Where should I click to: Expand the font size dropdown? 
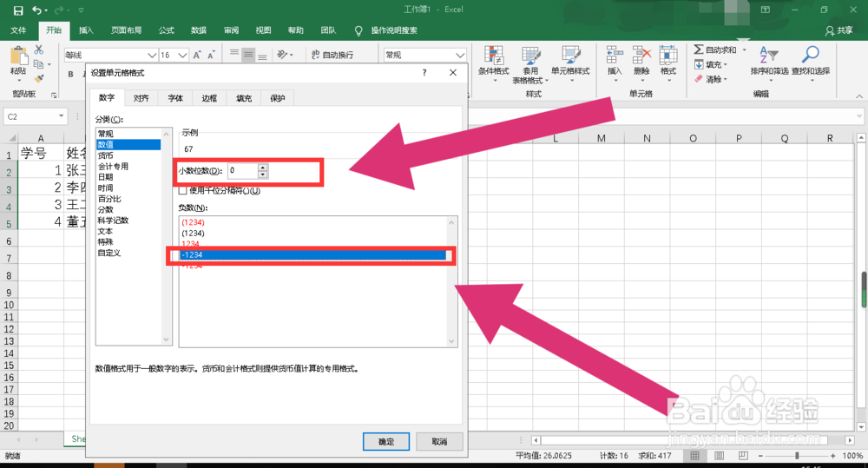(182, 55)
